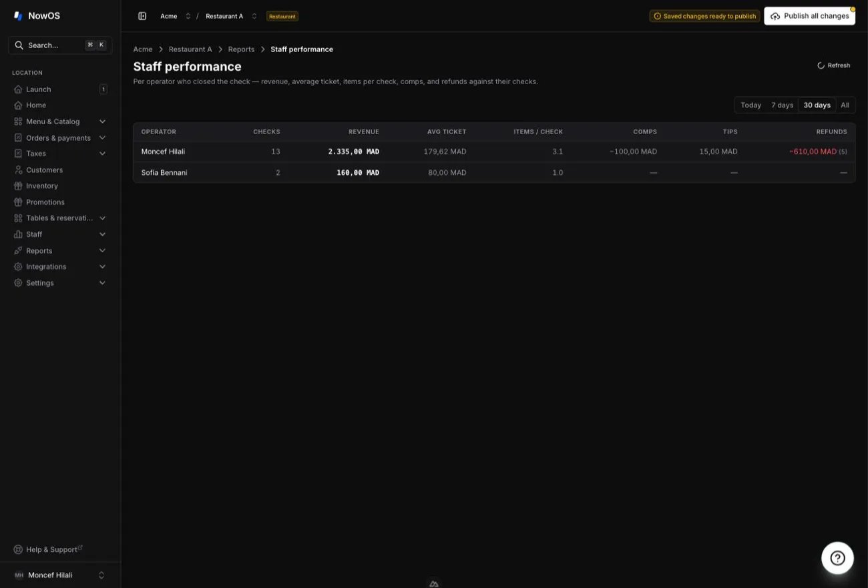The width and height of the screenshot is (868, 588).
Task: Click the Help & Support icon
Action: (x=18, y=550)
